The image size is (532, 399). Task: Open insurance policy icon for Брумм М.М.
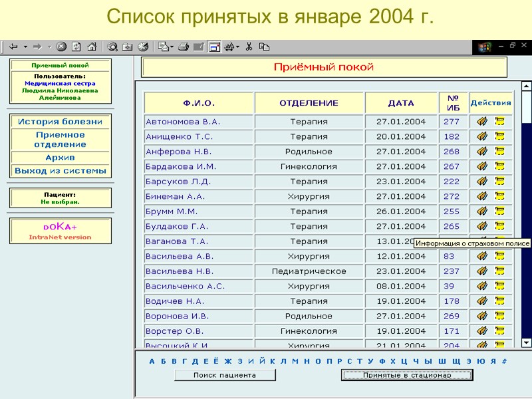tap(499, 211)
